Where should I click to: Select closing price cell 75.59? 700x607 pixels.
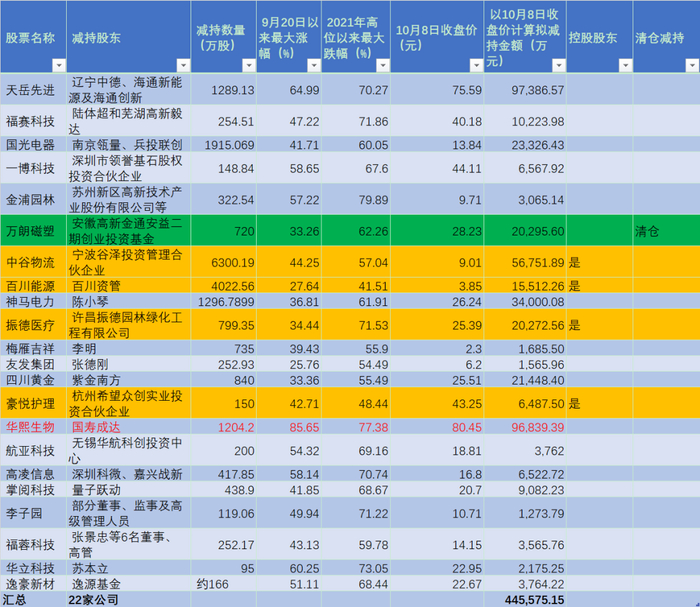coord(437,89)
